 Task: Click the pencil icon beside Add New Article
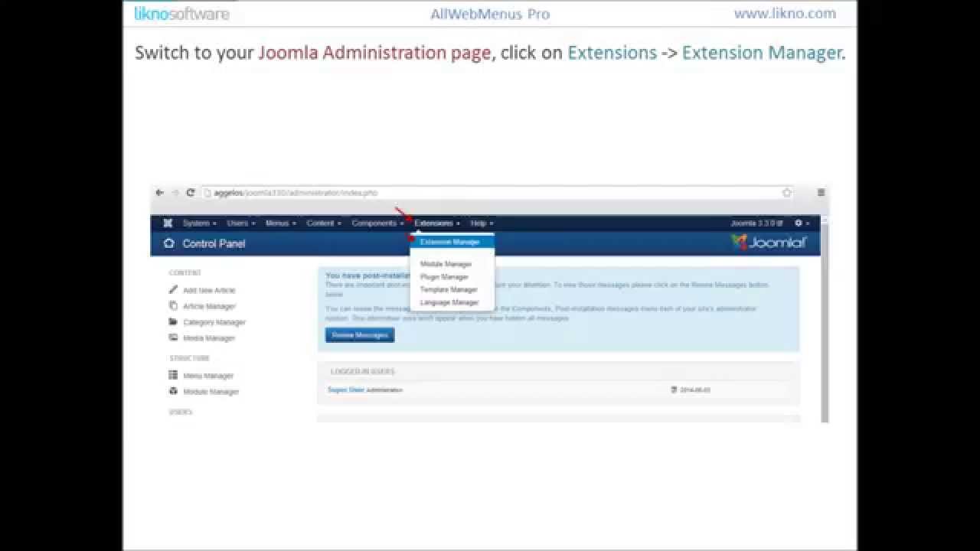174,290
